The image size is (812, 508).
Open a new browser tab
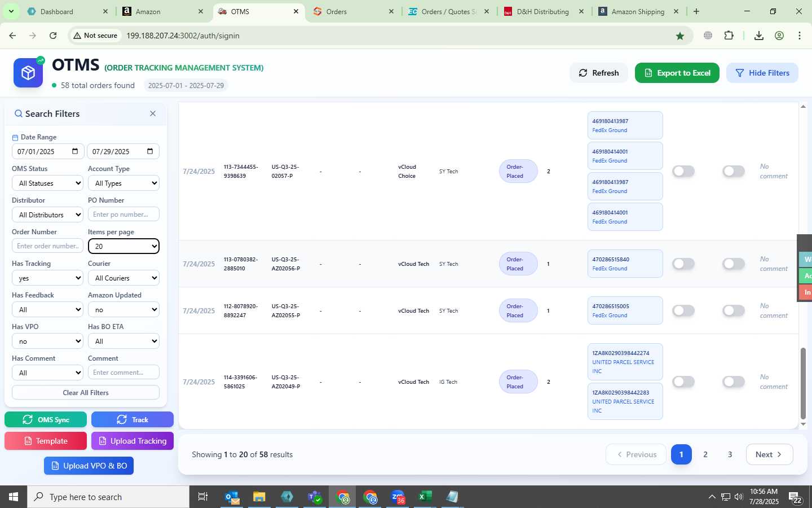pyautogui.click(x=696, y=11)
